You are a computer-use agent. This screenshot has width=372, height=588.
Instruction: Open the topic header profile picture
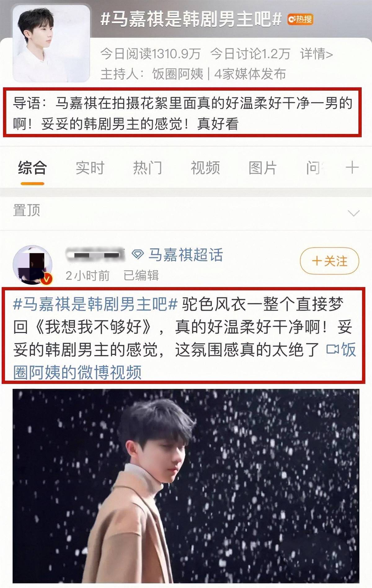[x=51, y=43]
